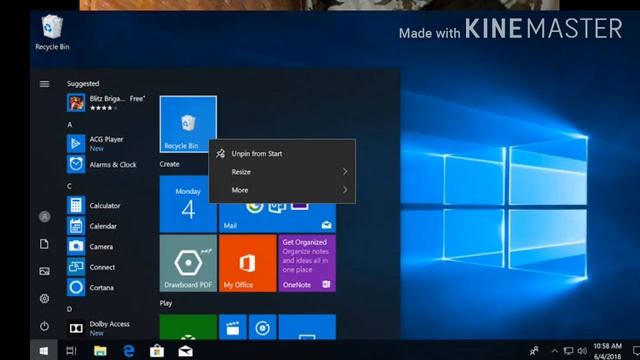Choose Resize in the context menu
Viewport: 640px width, 360px height.
pos(282,172)
